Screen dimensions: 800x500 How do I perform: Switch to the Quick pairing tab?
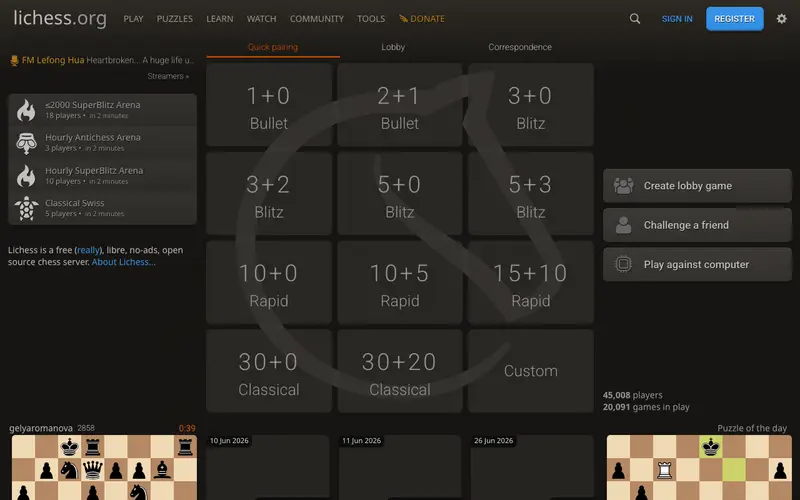tap(273, 47)
